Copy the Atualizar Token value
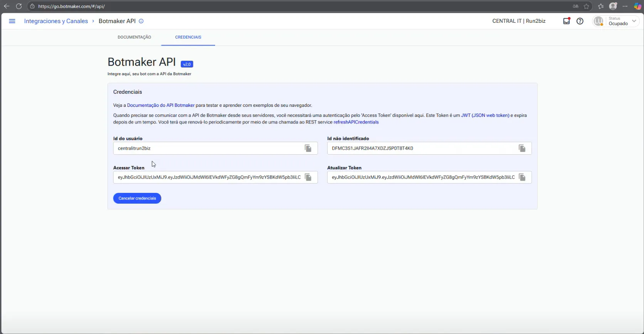 (522, 177)
